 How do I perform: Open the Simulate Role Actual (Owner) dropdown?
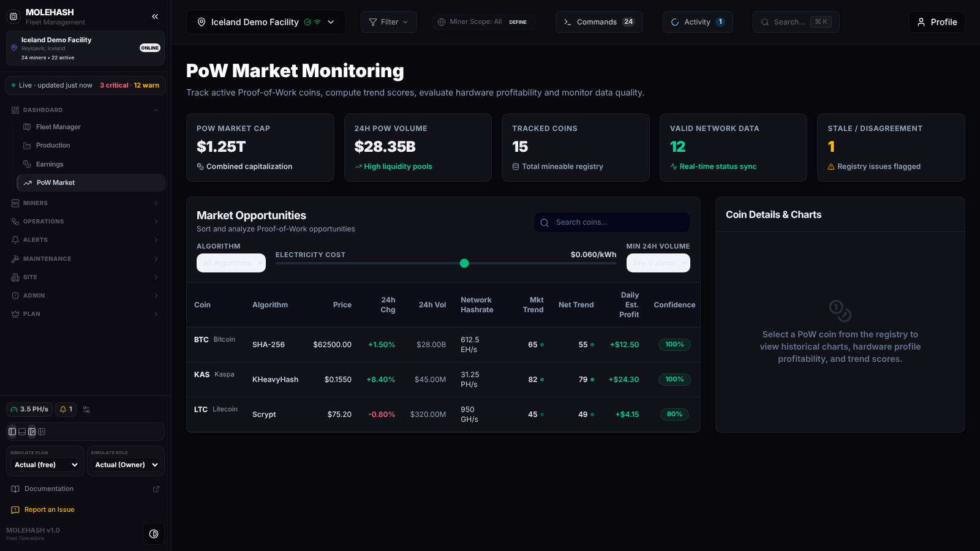pos(126,465)
